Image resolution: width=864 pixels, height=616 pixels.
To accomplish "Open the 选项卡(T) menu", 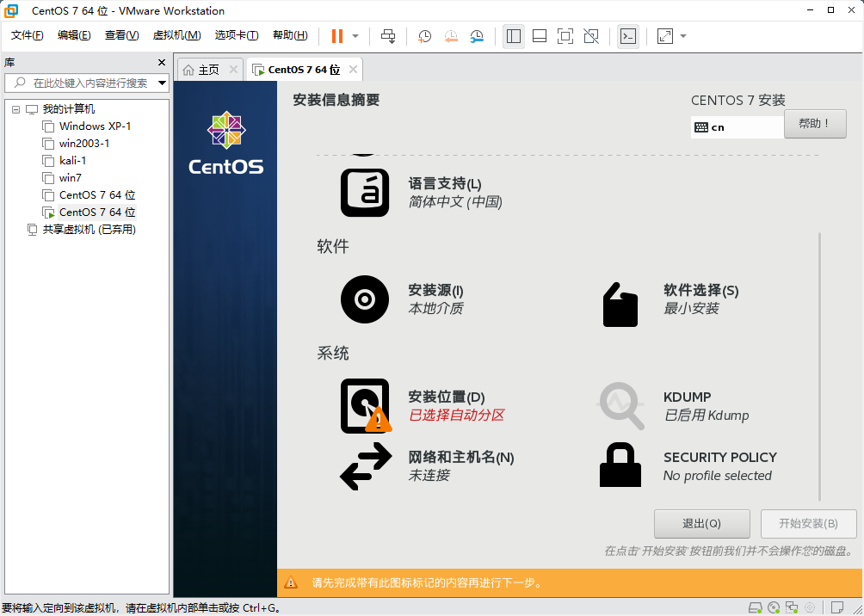I will click(x=237, y=35).
